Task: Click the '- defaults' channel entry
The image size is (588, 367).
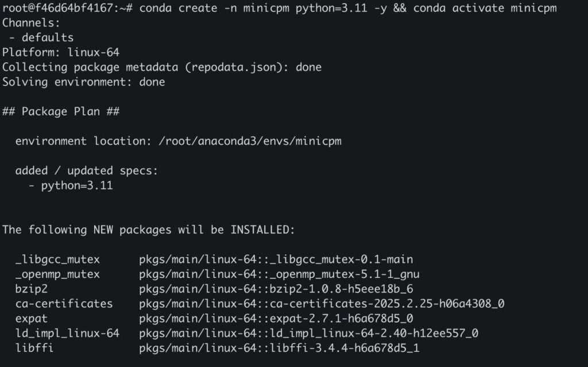Action: pos(41,37)
